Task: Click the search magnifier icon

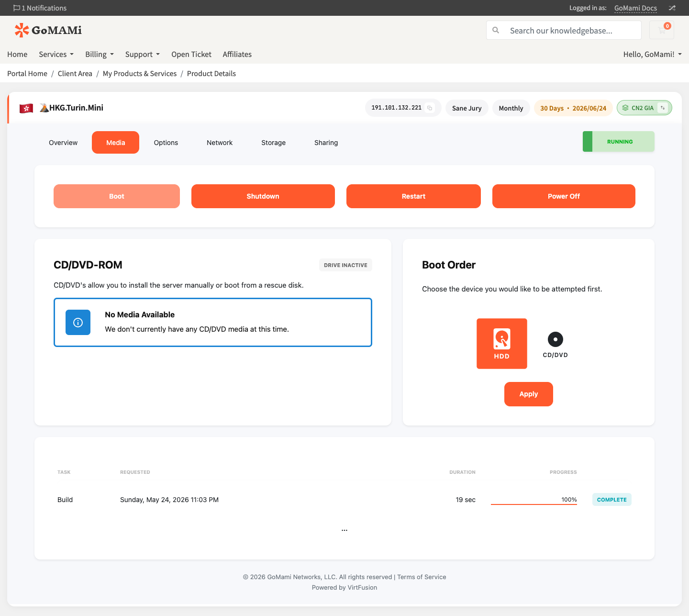Action: [x=496, y=30]
